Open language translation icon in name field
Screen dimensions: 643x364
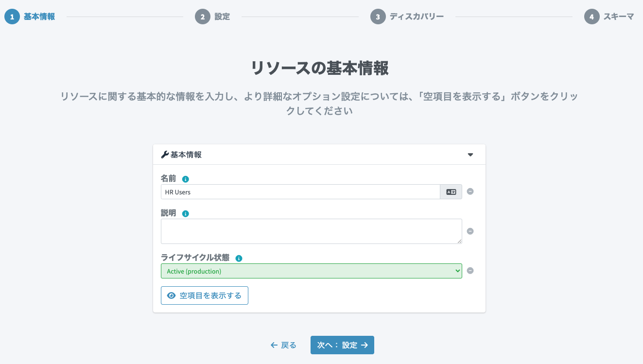tap(451, 192)
